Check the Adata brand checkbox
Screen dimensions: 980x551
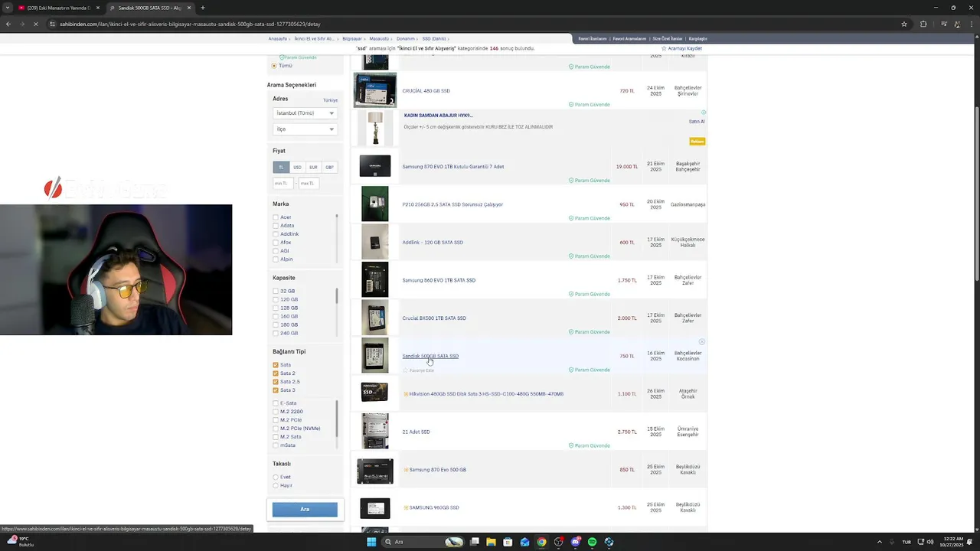(276, 226)
